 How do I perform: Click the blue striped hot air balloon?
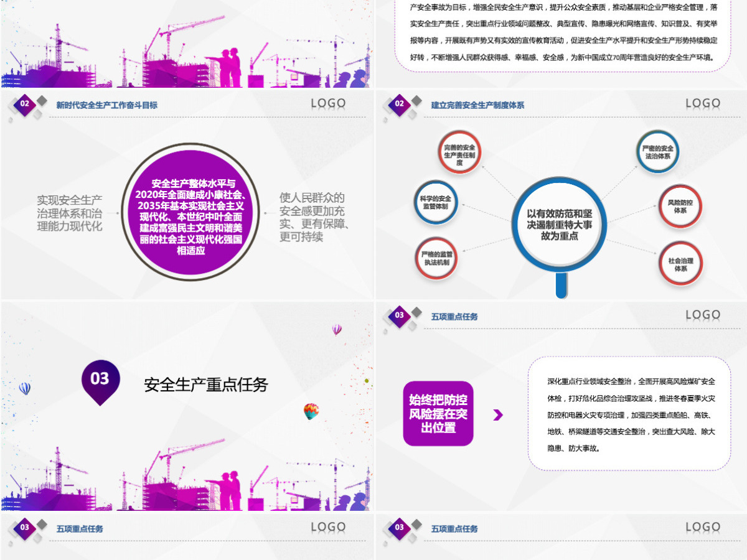coord(25,389)
